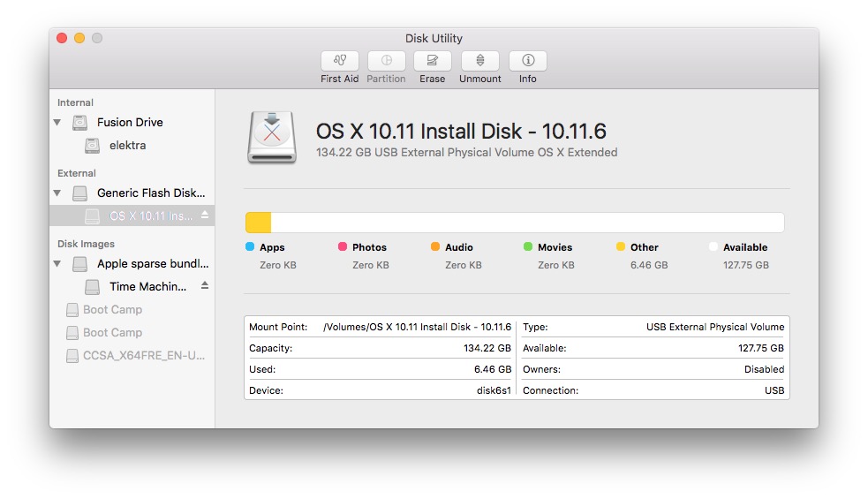Click the Internal section header
Image resolution: width=868 pixels, height=499 pixels.
point(75,102)
